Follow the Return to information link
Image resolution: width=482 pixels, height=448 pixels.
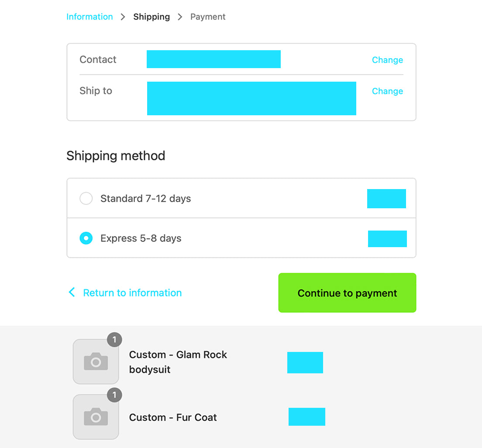[x=132, y=293]
